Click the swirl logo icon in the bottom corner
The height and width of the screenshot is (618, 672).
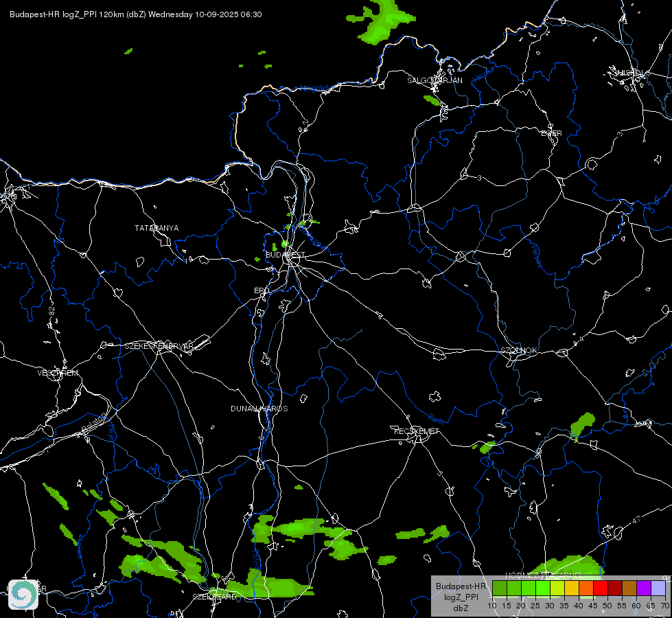(23, 595)
